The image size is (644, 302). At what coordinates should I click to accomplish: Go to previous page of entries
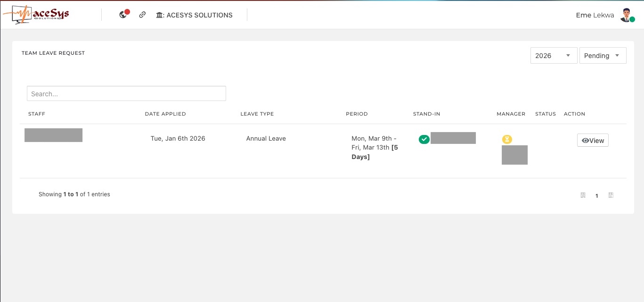[583, 195]
